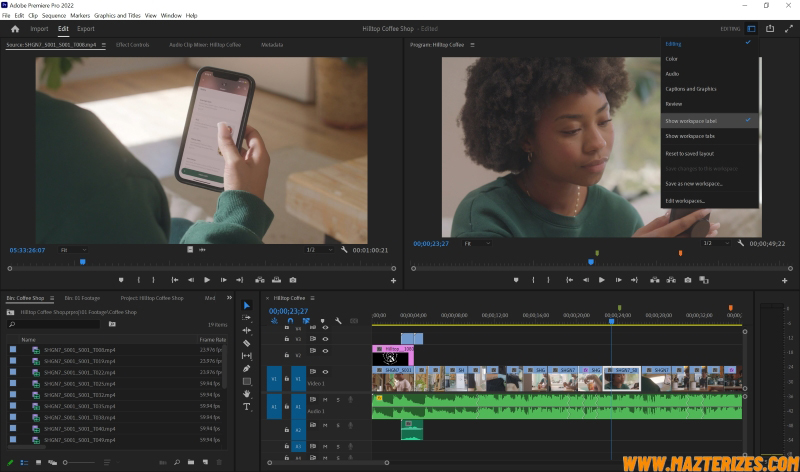The width and height of the screenshot is (800, 472).
Task: Select the Selection tool arrow
Action: tap(247, 305)
